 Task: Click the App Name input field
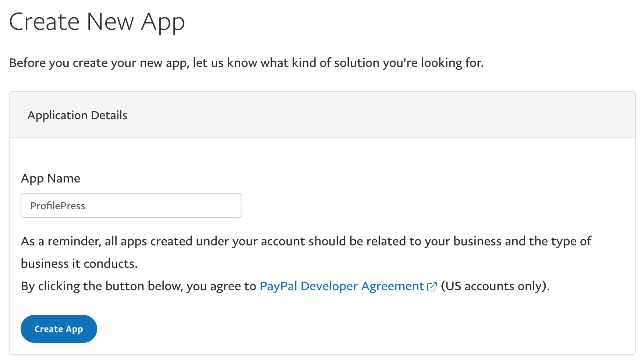[131, 205]
